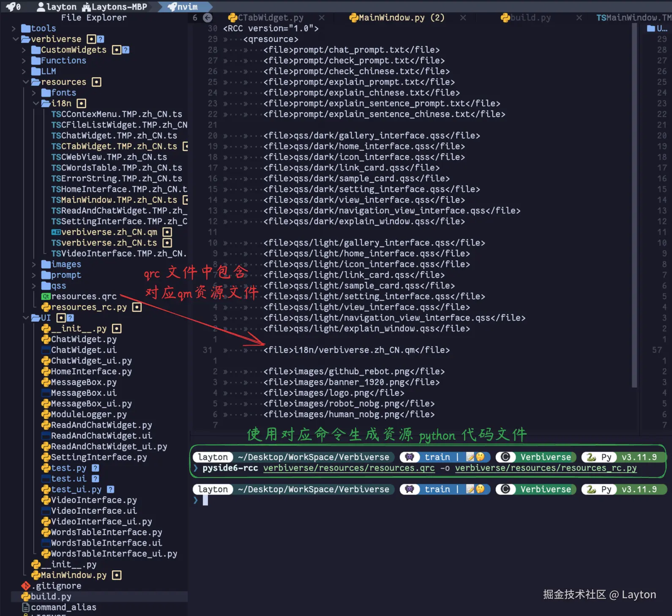Viewport: 672px width, 616px height.
Task: Click the verbiverse/resources/resources.qrc path in terminal
Action: coord(349,468)
